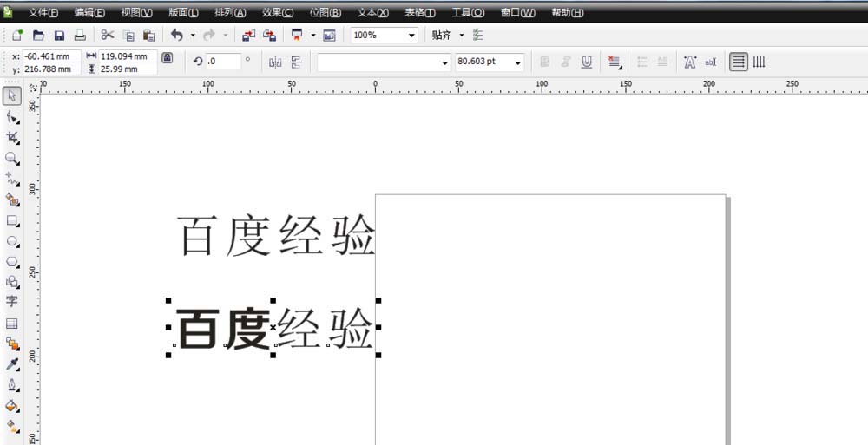Expand the 贴齐 snap-to dropdown

point(462,36)
